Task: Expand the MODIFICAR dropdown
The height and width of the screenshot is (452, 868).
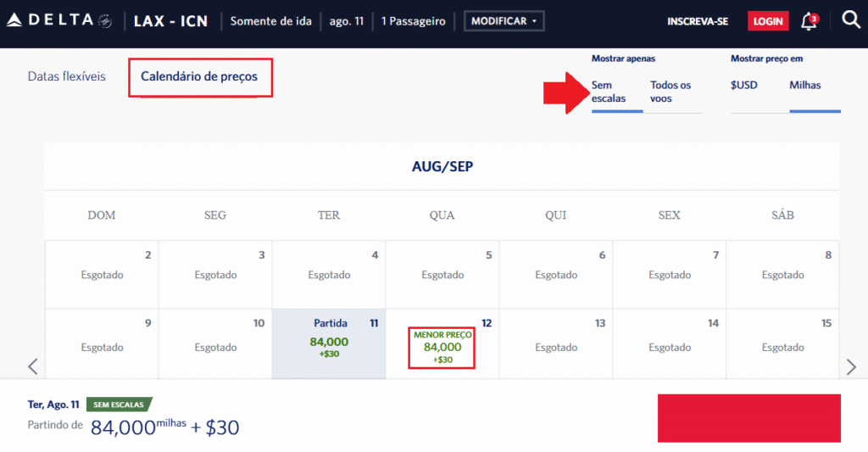Action: coord(504,21)
